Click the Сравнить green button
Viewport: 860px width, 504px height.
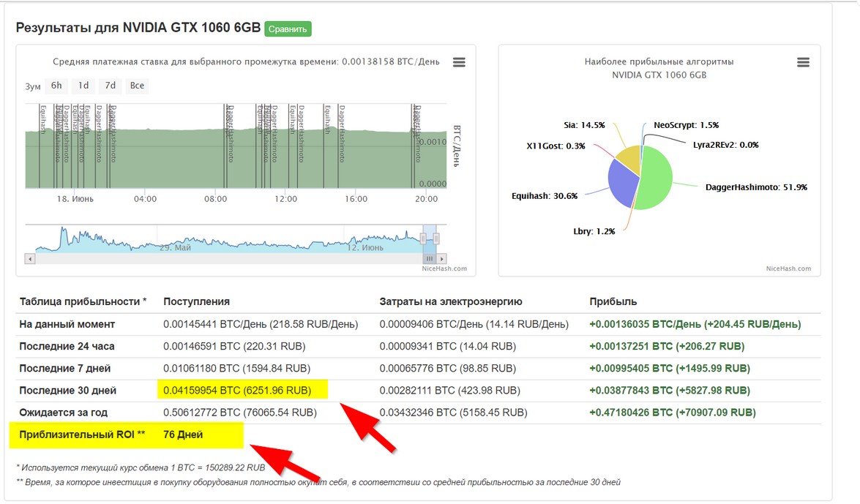tap(288, 29)
